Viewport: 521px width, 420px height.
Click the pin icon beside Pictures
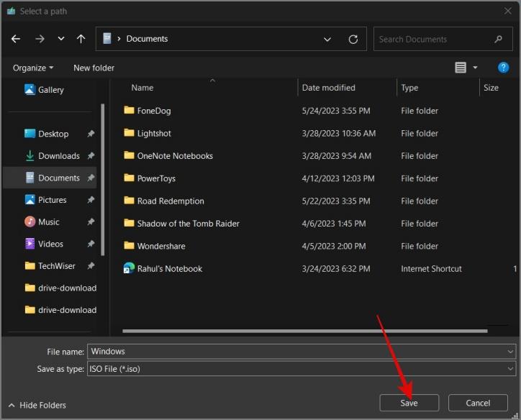pos(91,200)
